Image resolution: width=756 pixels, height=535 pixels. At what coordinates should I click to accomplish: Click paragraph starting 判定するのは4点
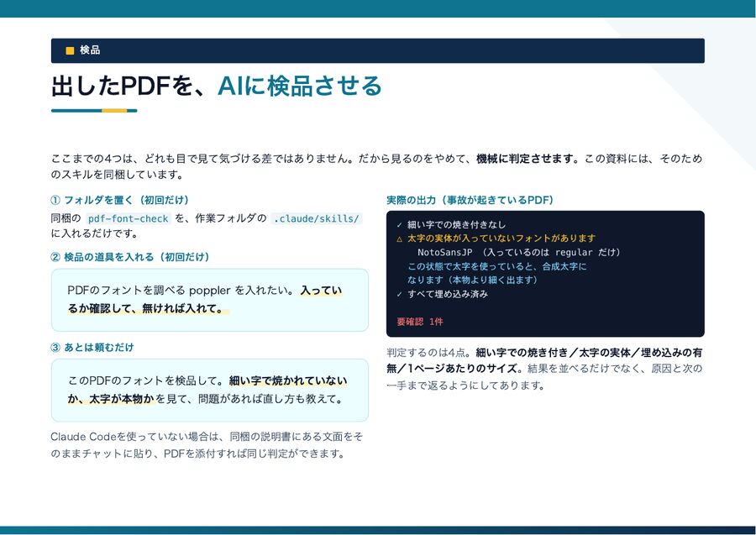pyautogui.click(x=545, y=369)
